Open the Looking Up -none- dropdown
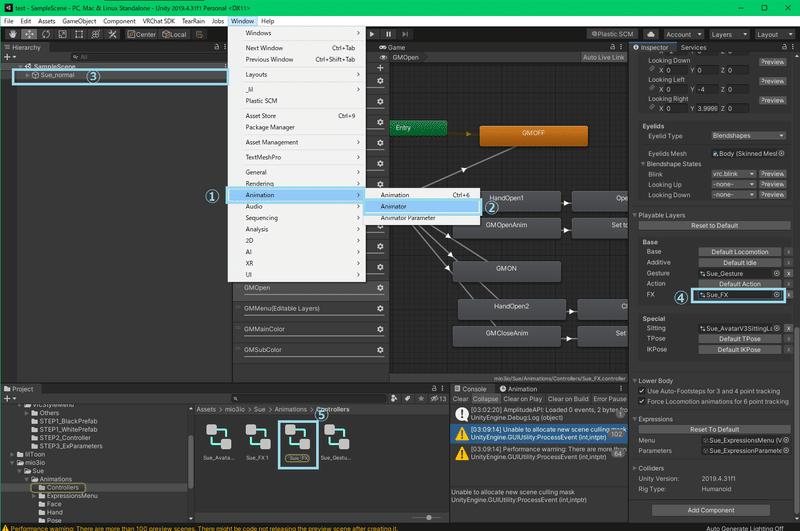Viewport: 800px width, 531px height. (733, 185)
